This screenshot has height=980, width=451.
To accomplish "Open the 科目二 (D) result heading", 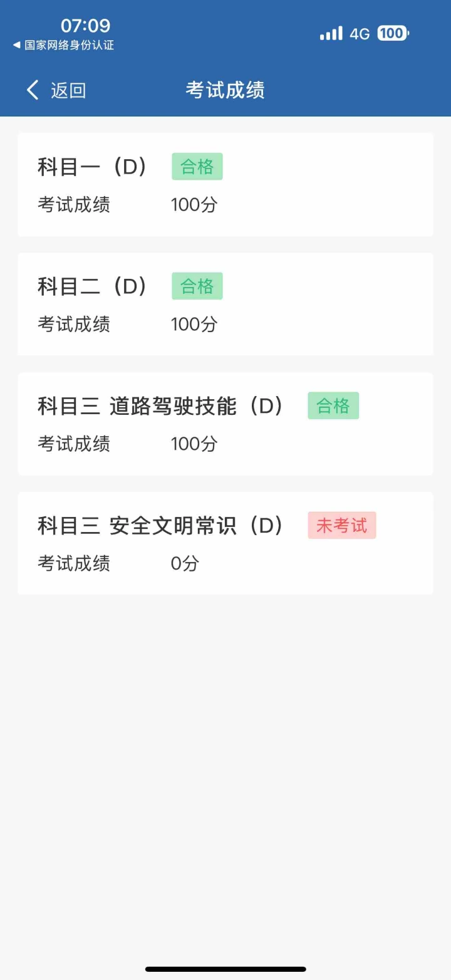I will 93,286.
